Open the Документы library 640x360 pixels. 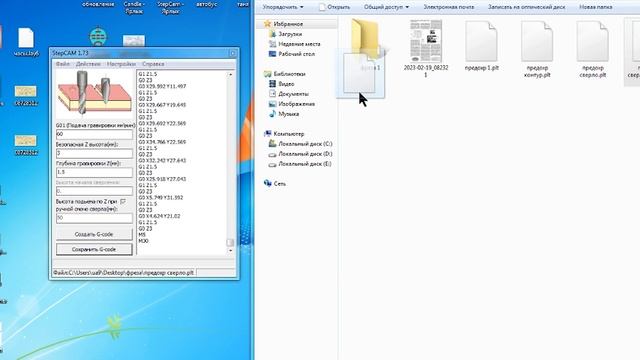pyautogui.click(x=293, y=94)
